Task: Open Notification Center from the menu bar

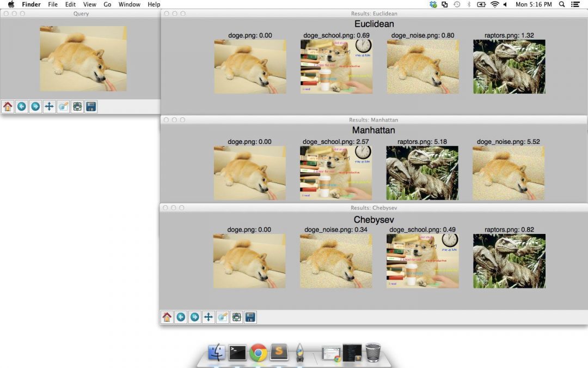Action: point(575,4)
